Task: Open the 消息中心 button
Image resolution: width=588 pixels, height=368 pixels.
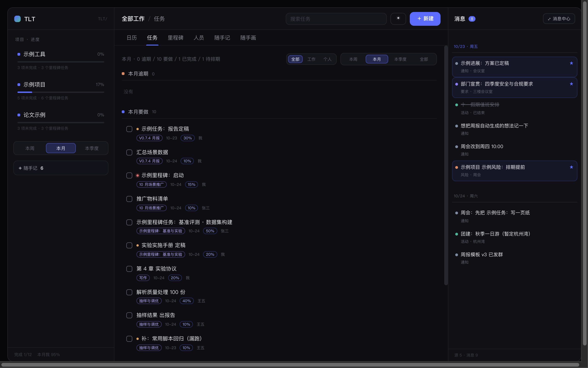Action: point(559,19)
